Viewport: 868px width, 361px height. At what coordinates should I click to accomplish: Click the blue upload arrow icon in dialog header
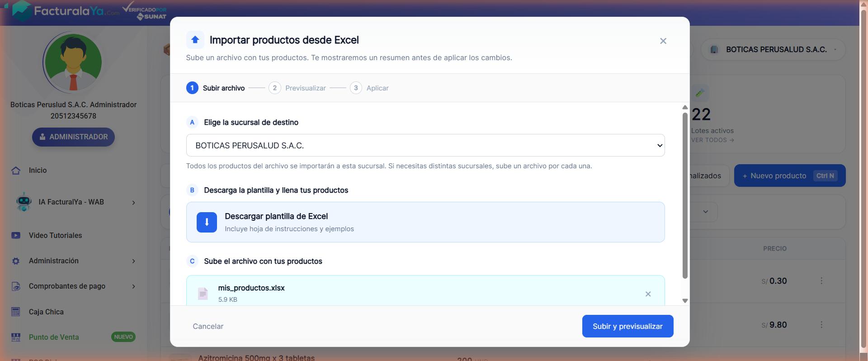[x=195, y=40]
